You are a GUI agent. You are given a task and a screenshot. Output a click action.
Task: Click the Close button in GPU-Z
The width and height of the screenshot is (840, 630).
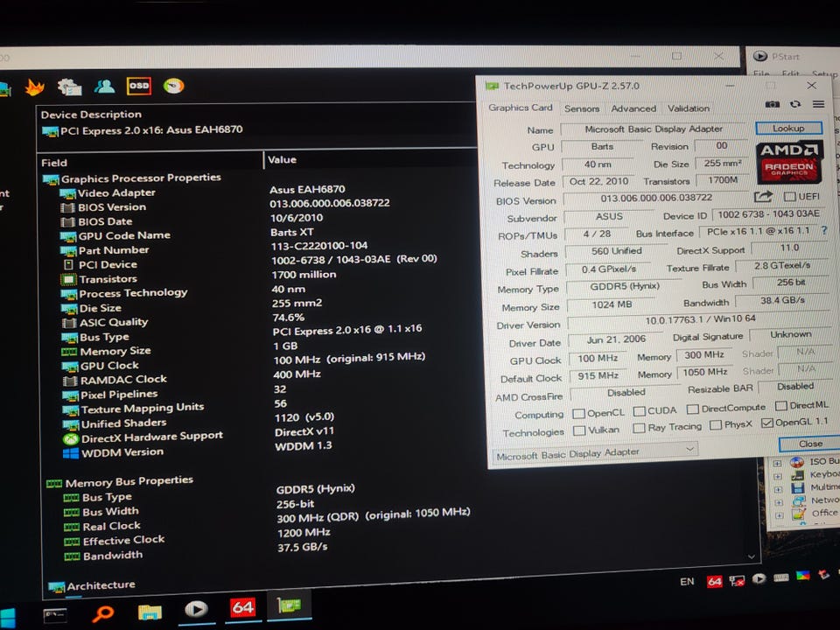(810, 444)
